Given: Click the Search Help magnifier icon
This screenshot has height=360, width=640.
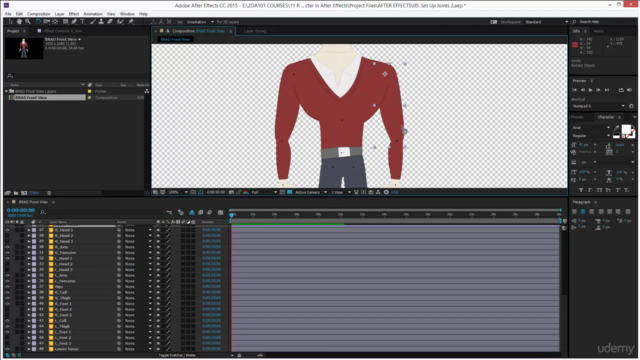Looking at the screenshot, I should (x=574, y=22).
